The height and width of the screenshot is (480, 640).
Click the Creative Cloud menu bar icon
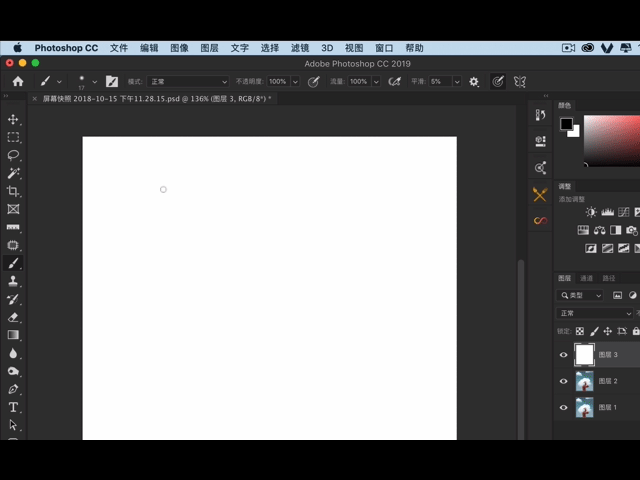587,48
